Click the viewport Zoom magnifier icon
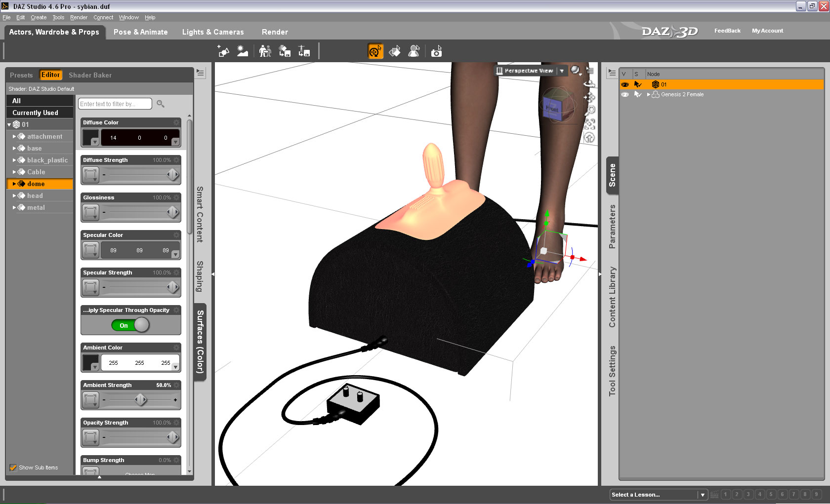The width and height of the screenshot is (830, 504). tap(589, 110)
